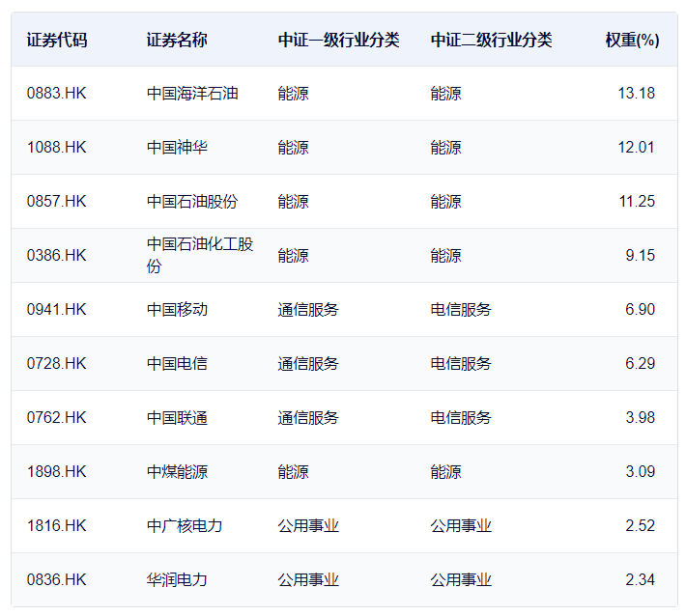The width and height of the screenshot is (686, 616).
Task: Select weight value 3.98
Action: pyautogui.click(x=640, y=417)
